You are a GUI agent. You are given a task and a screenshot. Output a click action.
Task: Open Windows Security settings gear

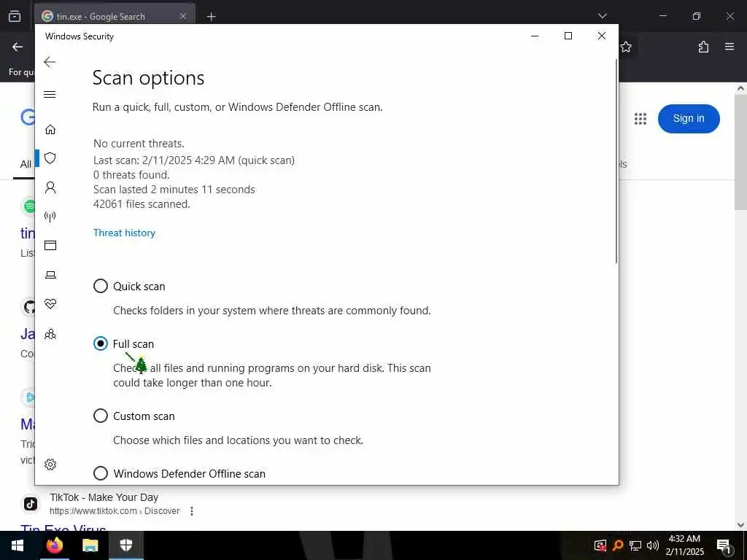[x=50, y=464]
